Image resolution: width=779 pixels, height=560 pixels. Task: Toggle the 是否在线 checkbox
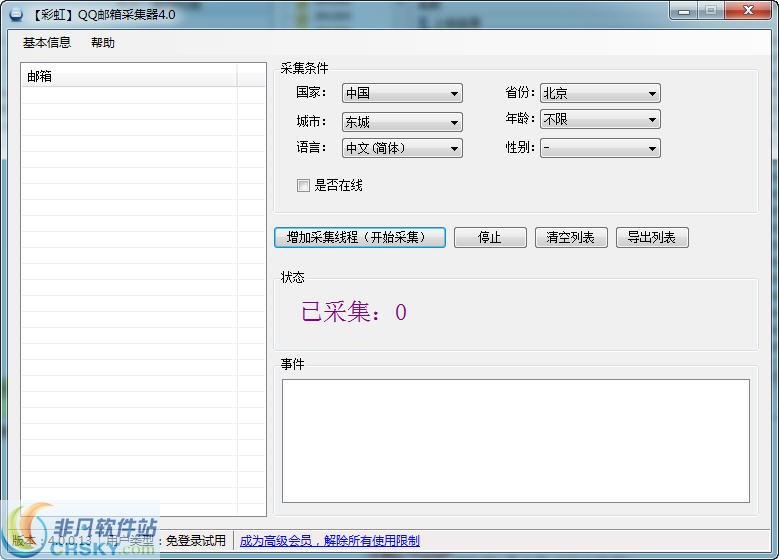pyautogui.click(x=303, y=185)
